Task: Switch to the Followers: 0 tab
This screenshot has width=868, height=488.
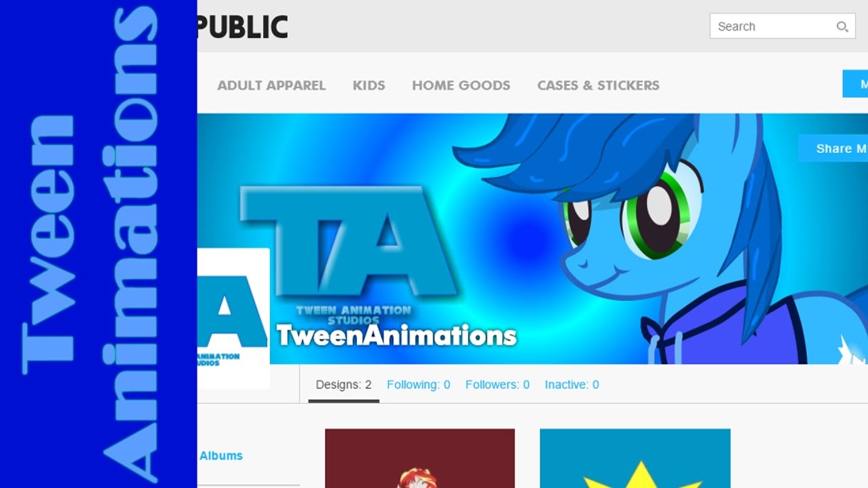Action: pyautogui.click(x=497, y=385)
